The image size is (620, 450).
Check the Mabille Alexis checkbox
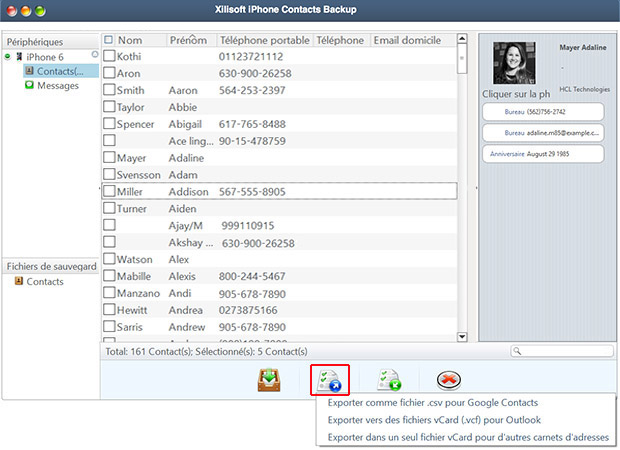coord(109,276)
